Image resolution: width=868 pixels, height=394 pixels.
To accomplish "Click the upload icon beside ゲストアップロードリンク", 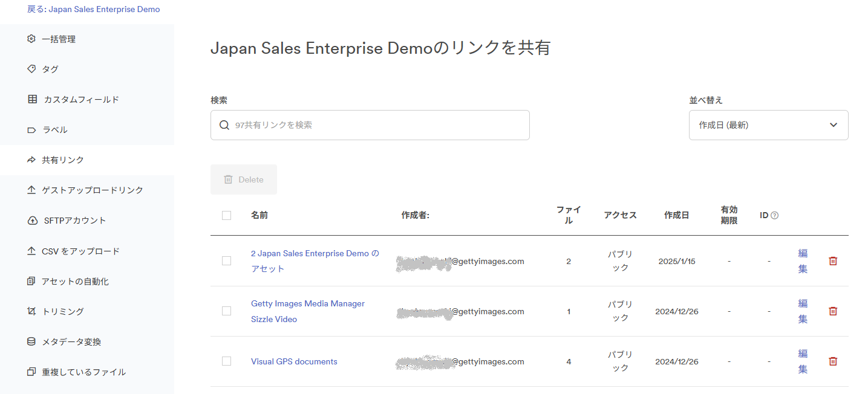I will [31, 190].
